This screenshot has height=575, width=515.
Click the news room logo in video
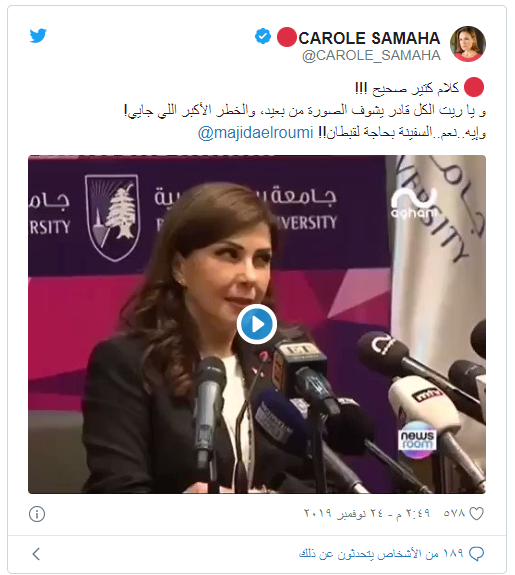[417, 440]
